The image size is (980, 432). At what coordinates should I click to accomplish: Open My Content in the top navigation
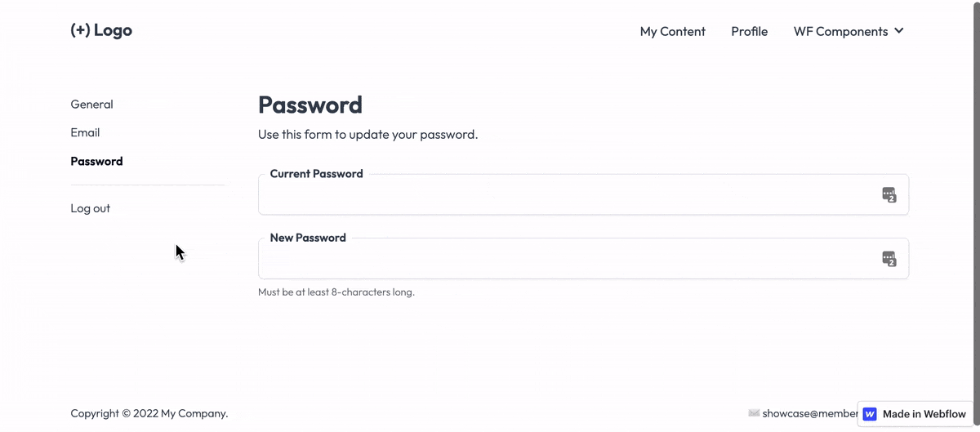(x=672, y=31)
